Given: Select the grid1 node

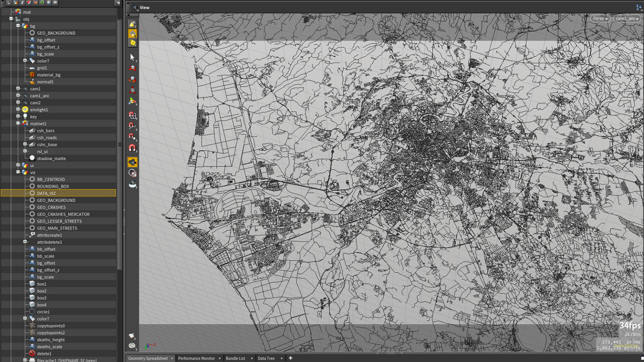Looking at the screenshot, I should click(42, 68).
